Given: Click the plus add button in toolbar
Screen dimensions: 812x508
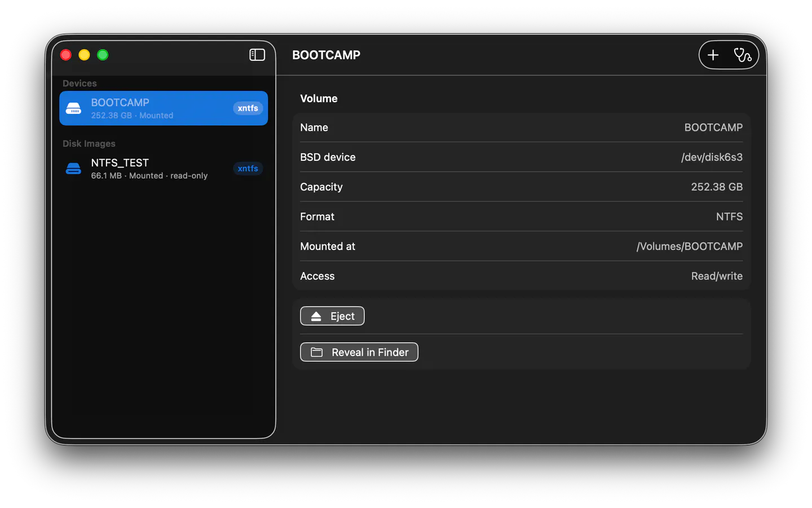Looking at the screenshot, I should point(713,55).
